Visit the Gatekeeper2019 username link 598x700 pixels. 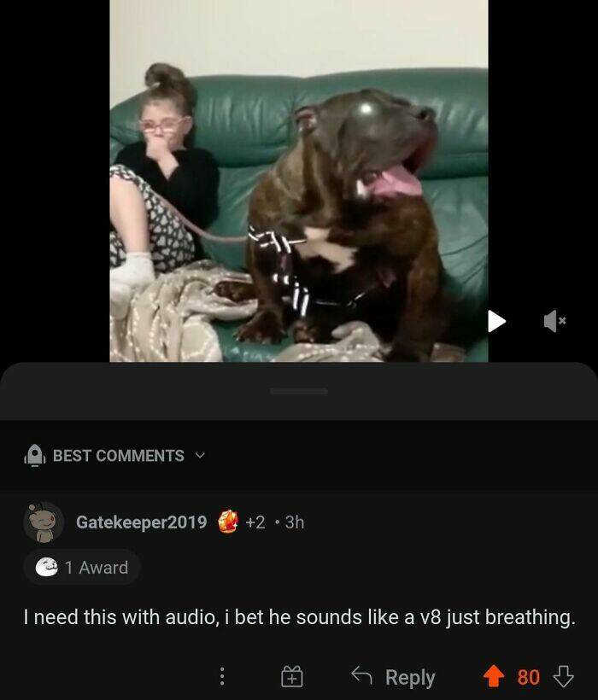(141, 522)
